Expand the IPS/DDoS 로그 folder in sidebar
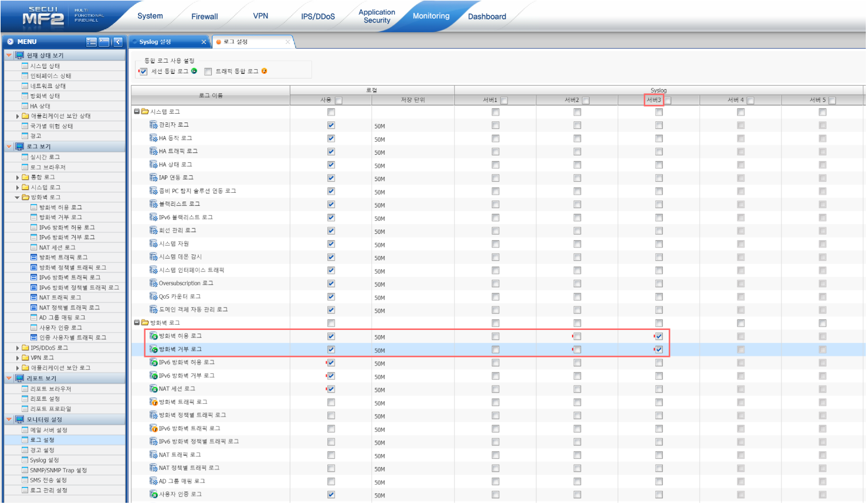The height and width of the screenshot is (504, 867). coord(18,348)
